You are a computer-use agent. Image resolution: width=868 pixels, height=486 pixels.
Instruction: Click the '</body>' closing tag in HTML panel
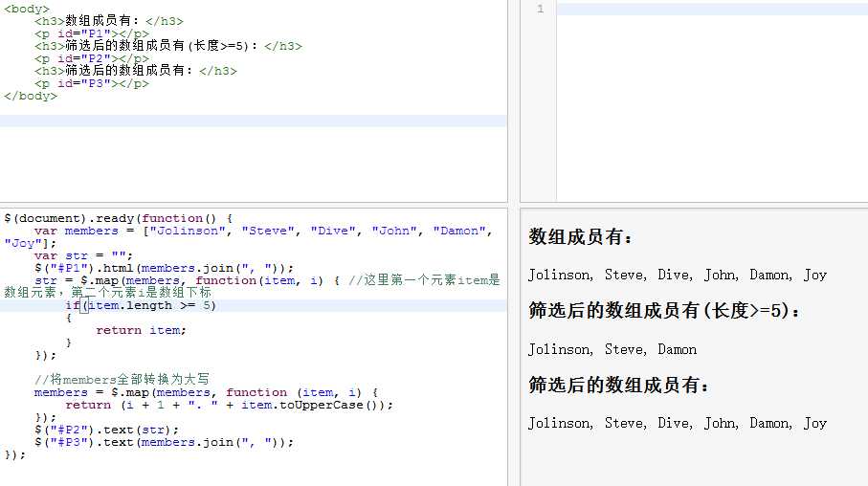(31, 96)
